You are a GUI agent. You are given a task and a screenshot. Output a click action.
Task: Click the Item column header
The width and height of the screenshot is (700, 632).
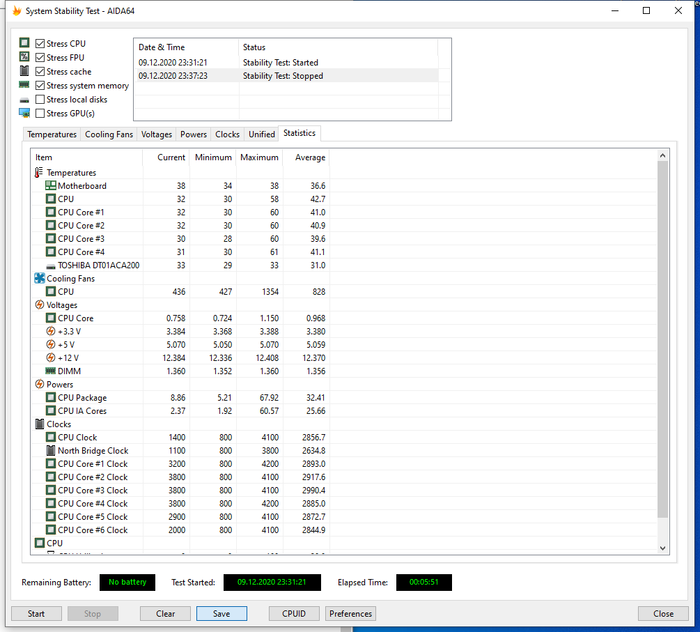pos(87,157)
